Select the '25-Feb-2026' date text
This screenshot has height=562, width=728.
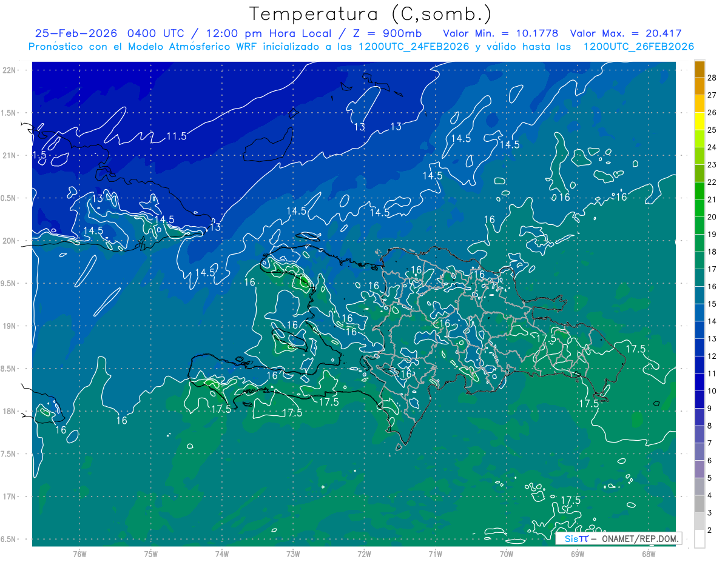[x=76, y=34]
